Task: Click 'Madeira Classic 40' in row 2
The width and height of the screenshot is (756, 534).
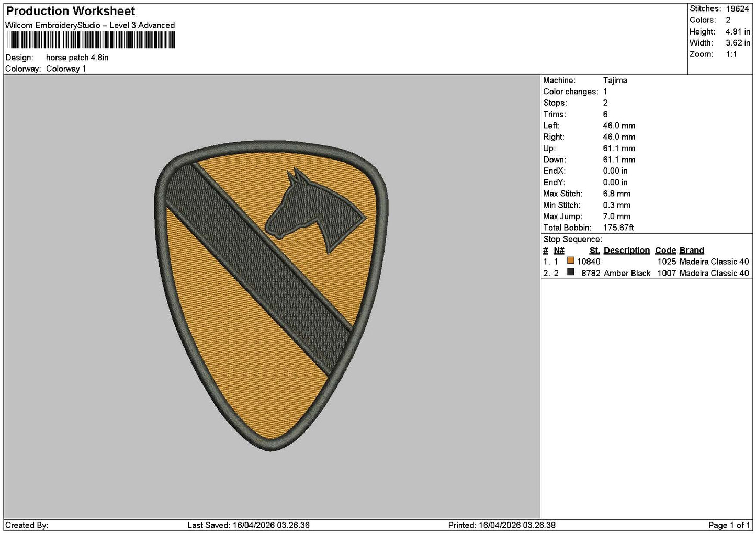Action: click(714, 273)
